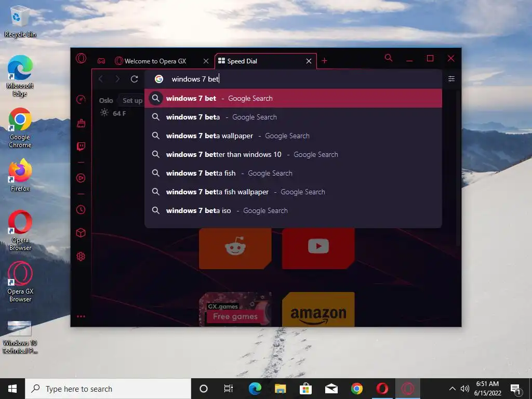
Task: Choose suggestion 'windows 7 beta iso'
Action: [x=293, y=210]
